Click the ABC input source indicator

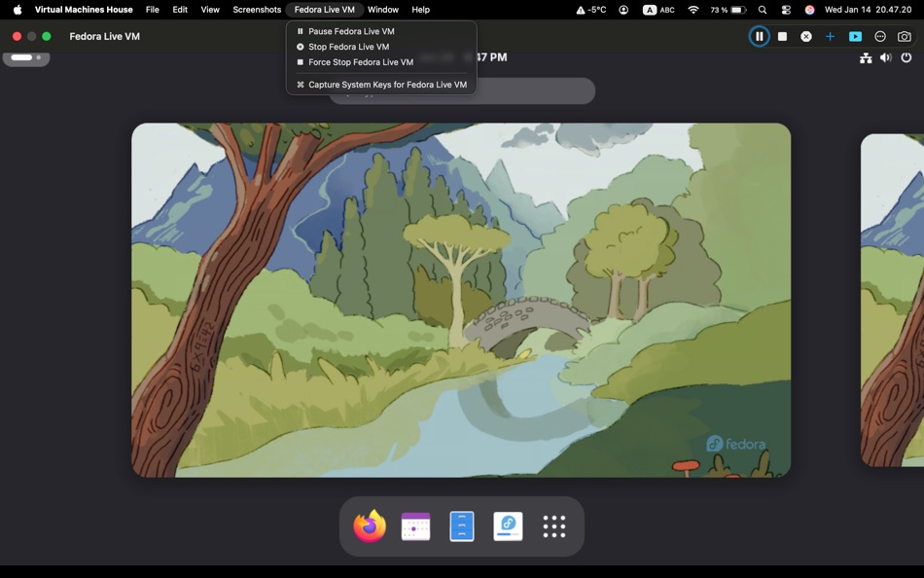[x=658, y=10]
